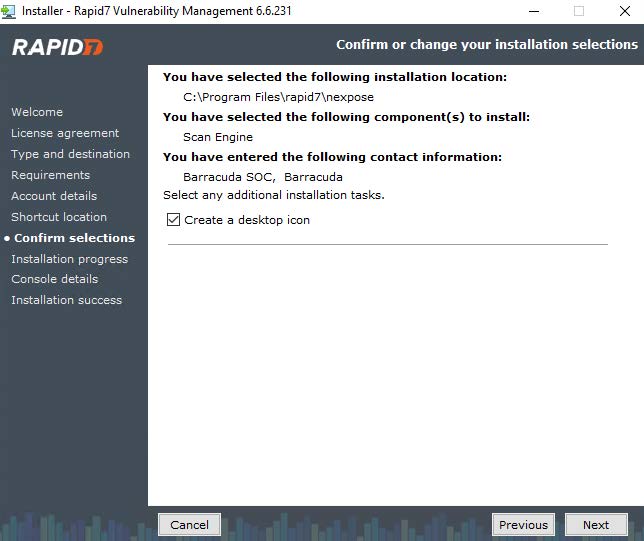Select the Shortcut location step
This screenshot has height=541, width=644.
click(59, 217)
